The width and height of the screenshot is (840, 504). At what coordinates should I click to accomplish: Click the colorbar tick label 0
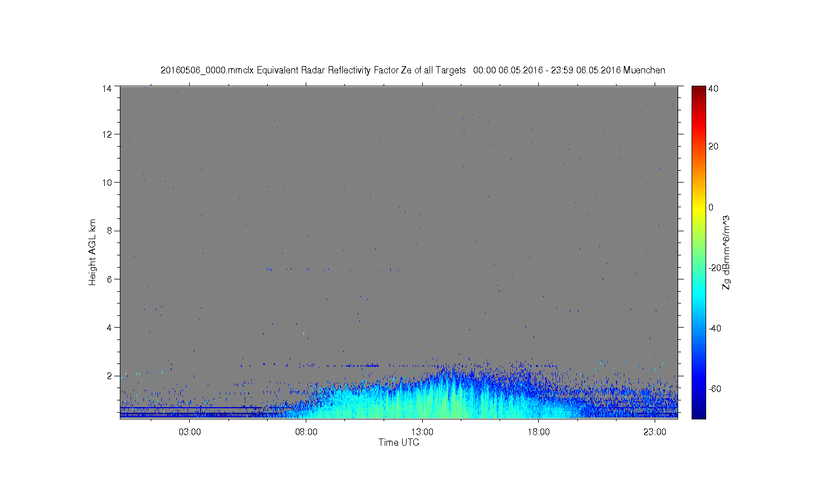(711, 207)
